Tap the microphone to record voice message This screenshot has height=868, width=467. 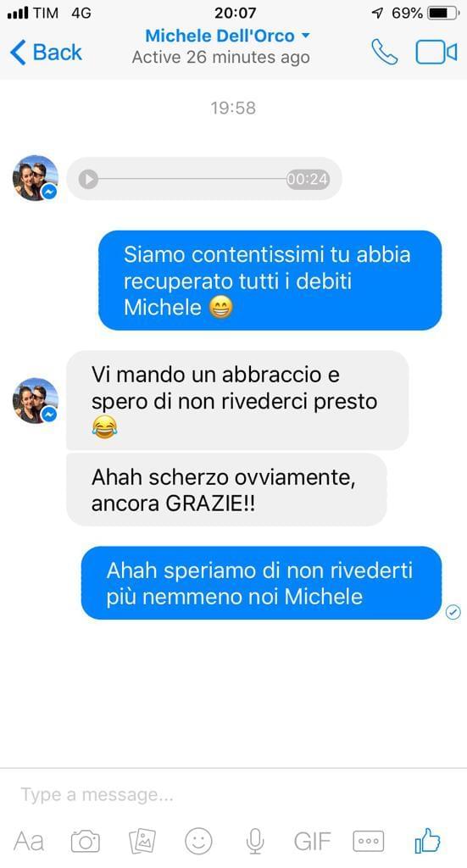254,842
